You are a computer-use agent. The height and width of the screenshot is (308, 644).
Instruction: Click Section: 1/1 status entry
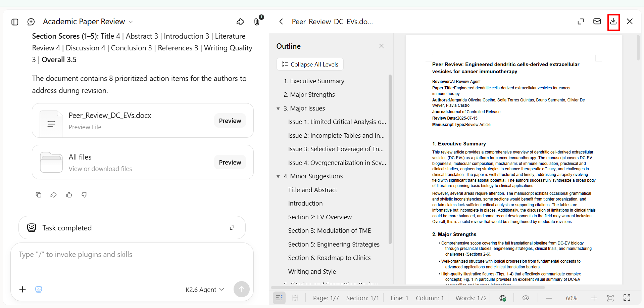[362, 298]
